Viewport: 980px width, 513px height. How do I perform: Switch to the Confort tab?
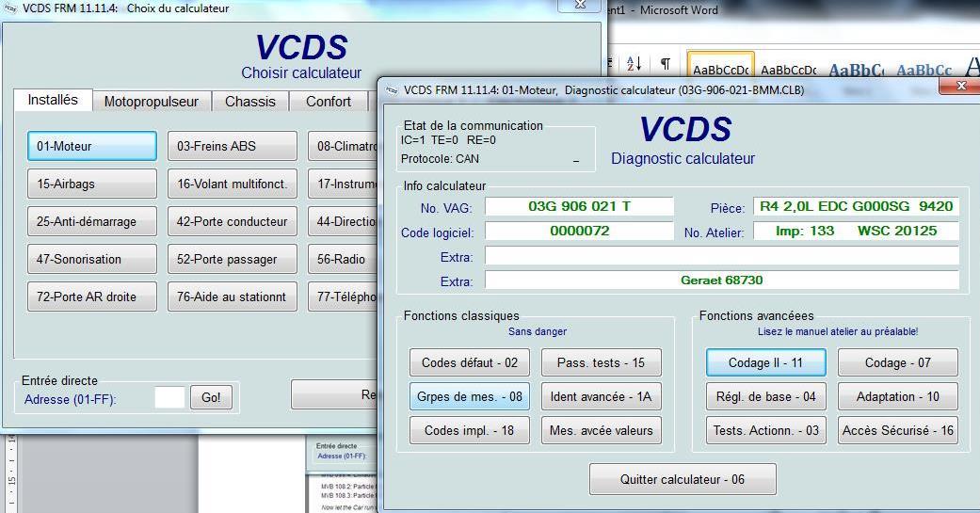pos(329,102)
